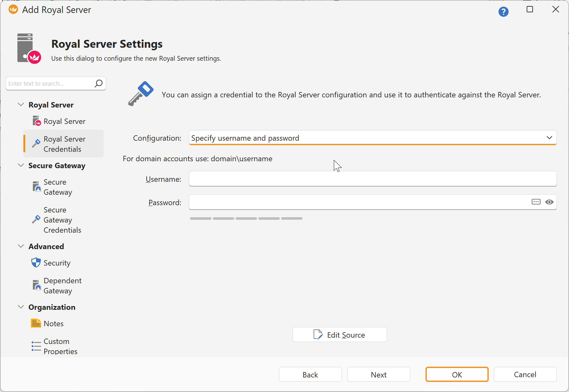Click the password strength indicator bar

click(x=246, y=218)
